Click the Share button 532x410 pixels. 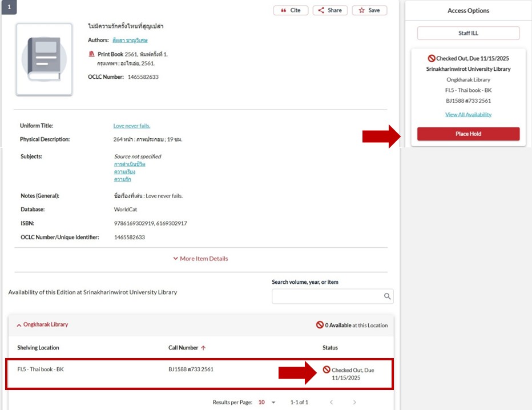[330, 10]
